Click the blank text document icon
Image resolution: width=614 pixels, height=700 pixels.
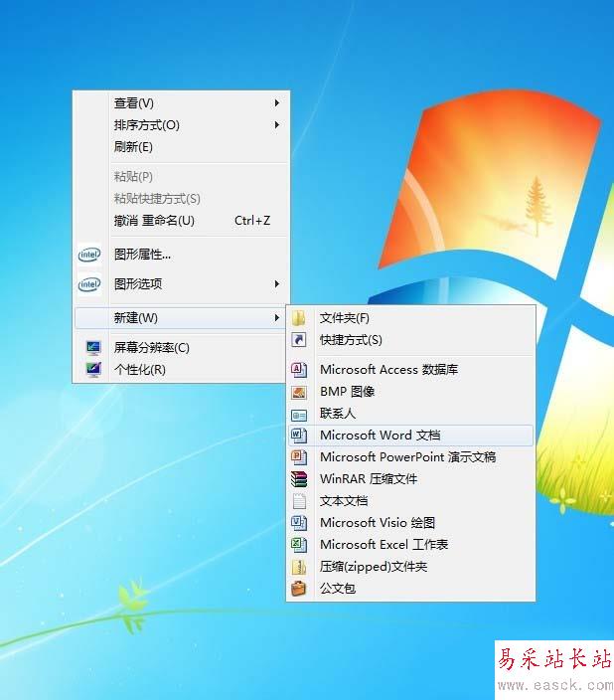pyautogui.click(x=299, y=500)
